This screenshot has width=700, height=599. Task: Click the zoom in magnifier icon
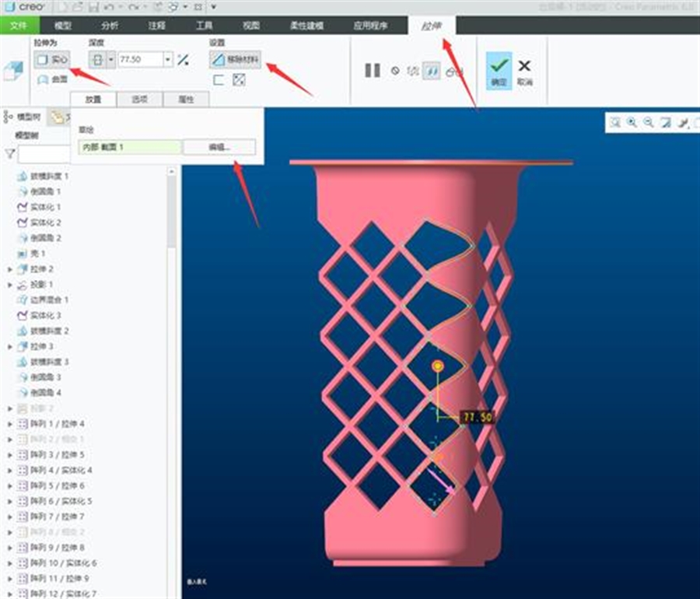pos(632,122)
